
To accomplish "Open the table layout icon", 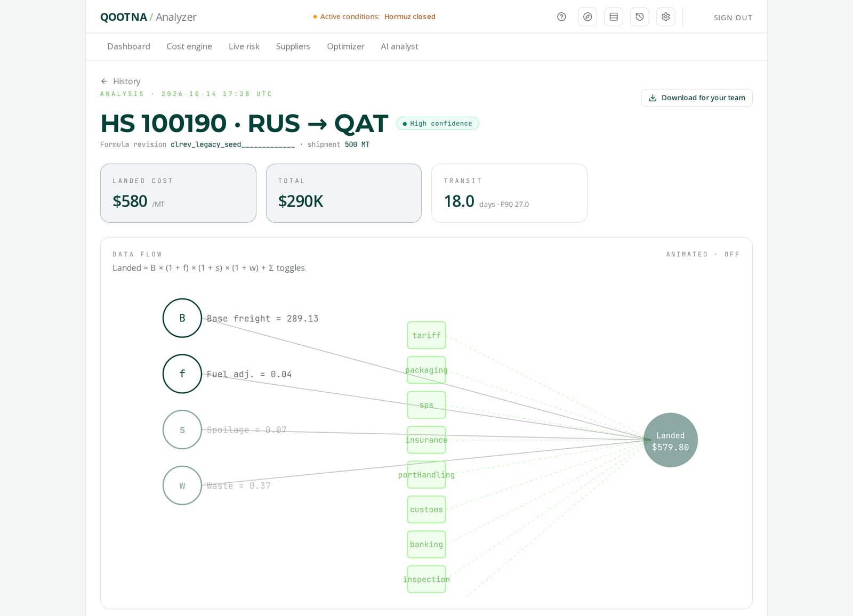I will [x=614, y=17].
